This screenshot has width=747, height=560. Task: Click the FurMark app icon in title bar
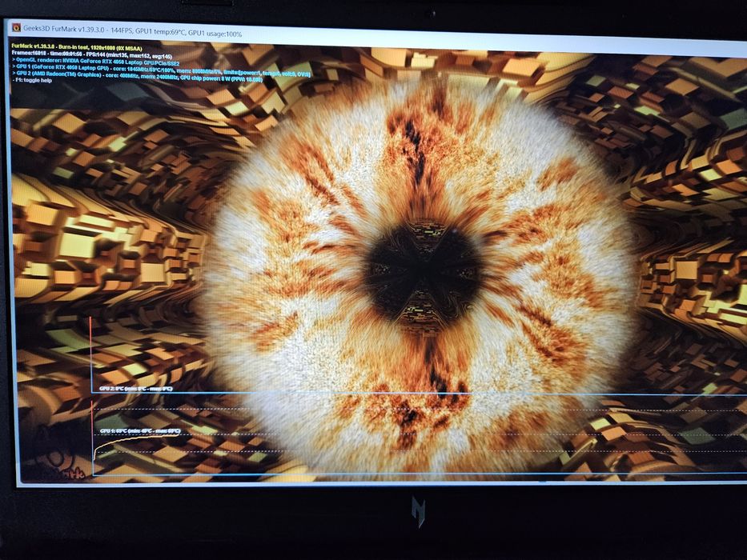pos(17,27)
